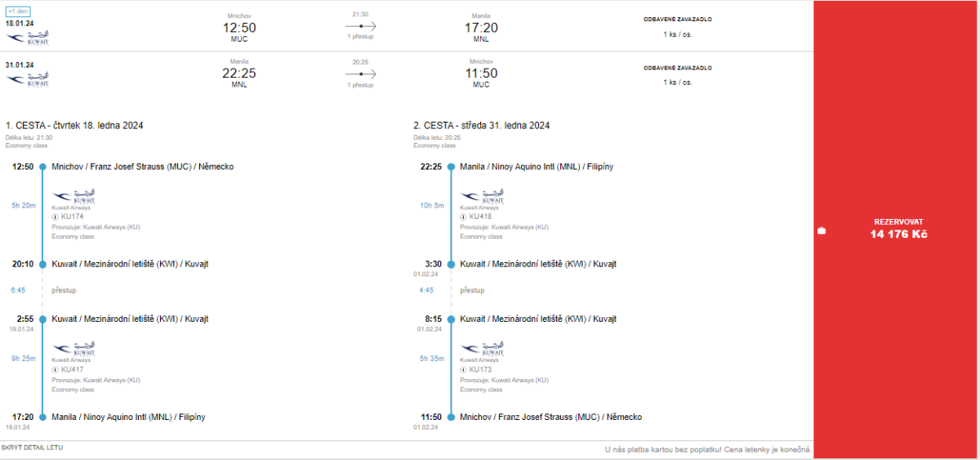Click Kuwait Airways logo above flight KU173
980x460 pixels.
pos(483,349)
